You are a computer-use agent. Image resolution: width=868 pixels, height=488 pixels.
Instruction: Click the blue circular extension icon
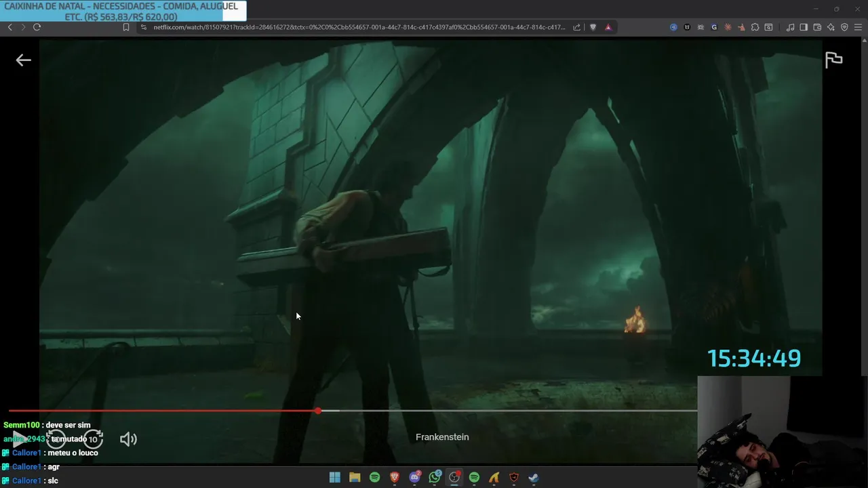[x=673, y=27]
